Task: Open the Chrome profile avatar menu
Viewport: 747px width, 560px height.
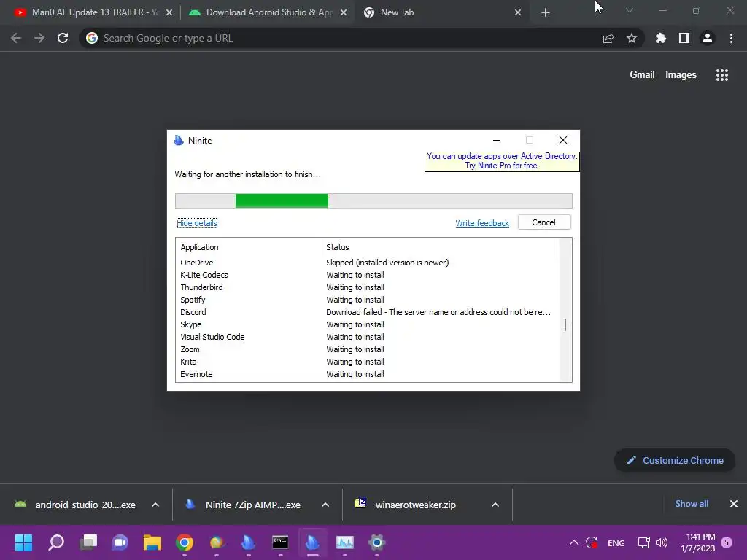Action: coord(708,38)
